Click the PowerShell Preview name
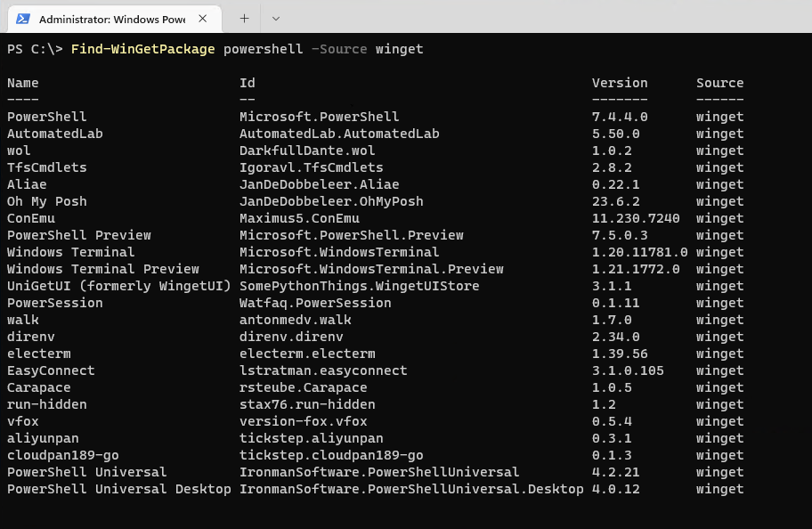Screen dimensions: 812x529 [78, 235]
